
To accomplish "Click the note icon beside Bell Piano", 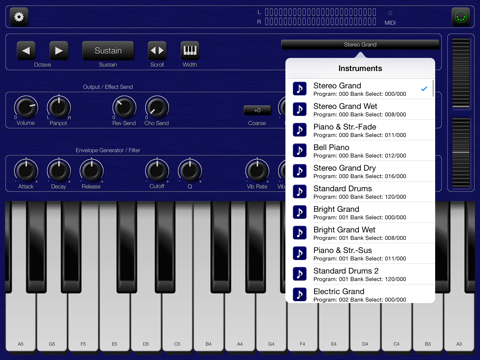I will pos(300,151).
